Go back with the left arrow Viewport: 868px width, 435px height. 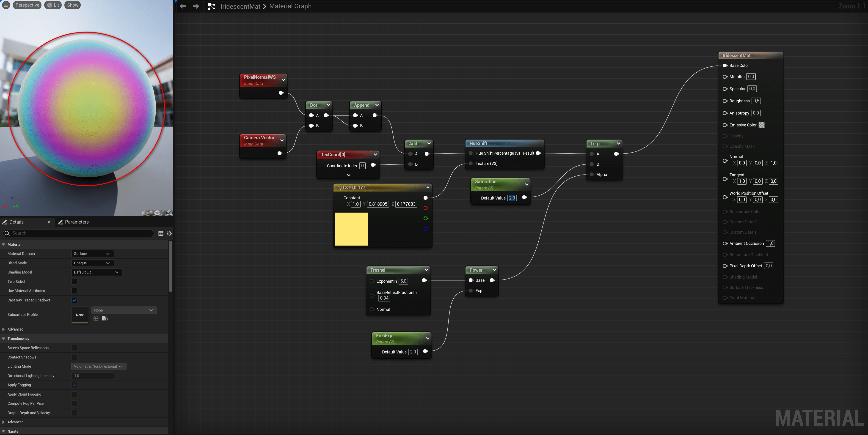[183, 6]
